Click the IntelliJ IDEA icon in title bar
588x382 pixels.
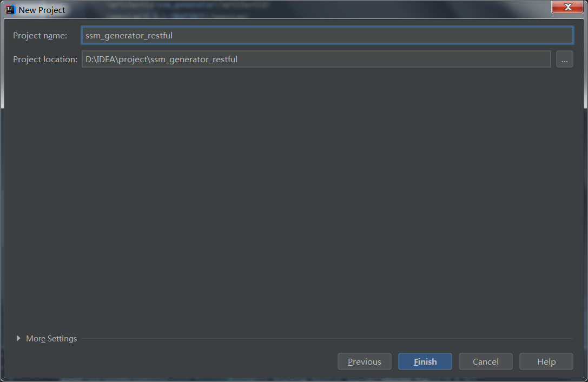coord(10,10)
